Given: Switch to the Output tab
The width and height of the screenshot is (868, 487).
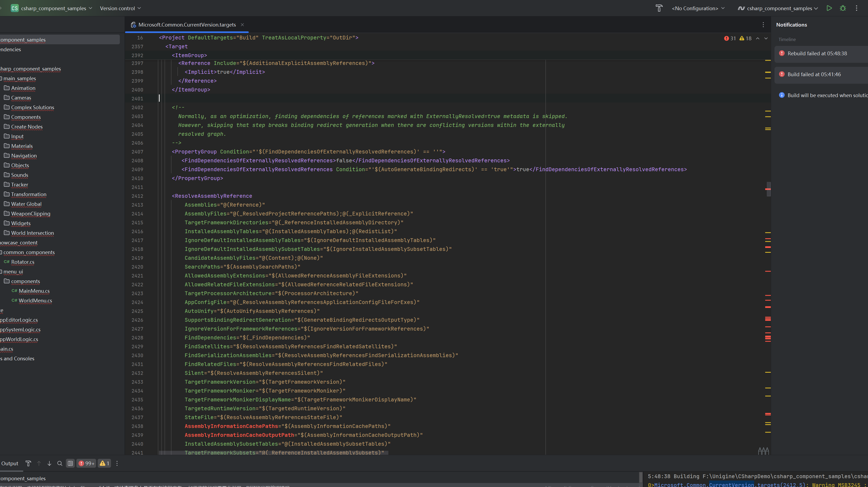Looking at the screenshot, I should 9,463.
